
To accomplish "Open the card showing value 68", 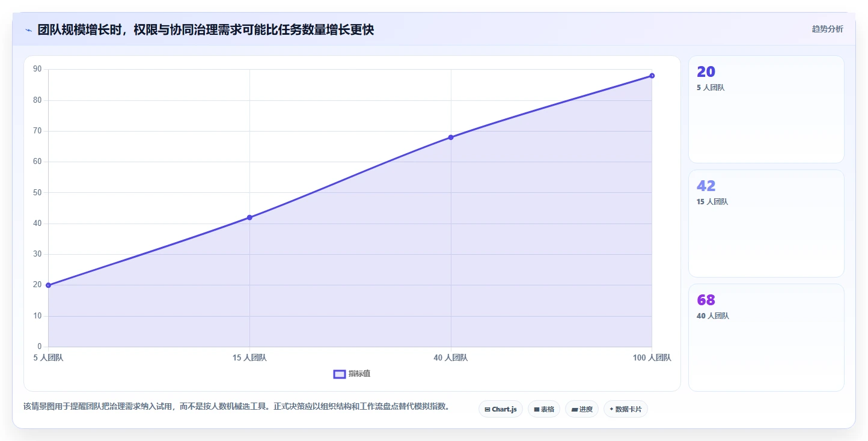I will pyautogui.click(x=766, y=338).
